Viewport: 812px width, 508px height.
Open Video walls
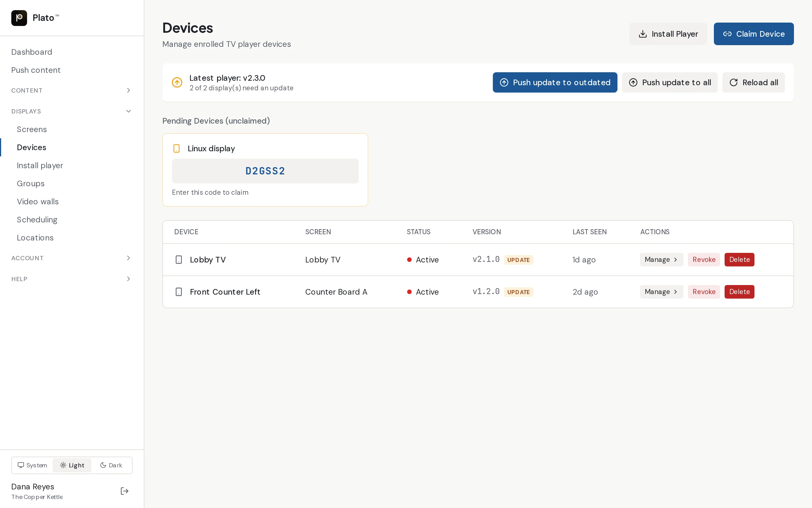(72, 202)
